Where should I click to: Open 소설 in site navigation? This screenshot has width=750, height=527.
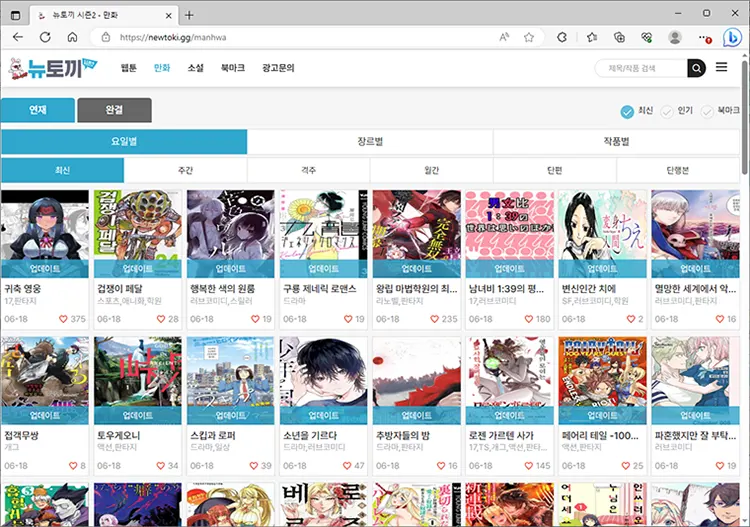(196, 68)
